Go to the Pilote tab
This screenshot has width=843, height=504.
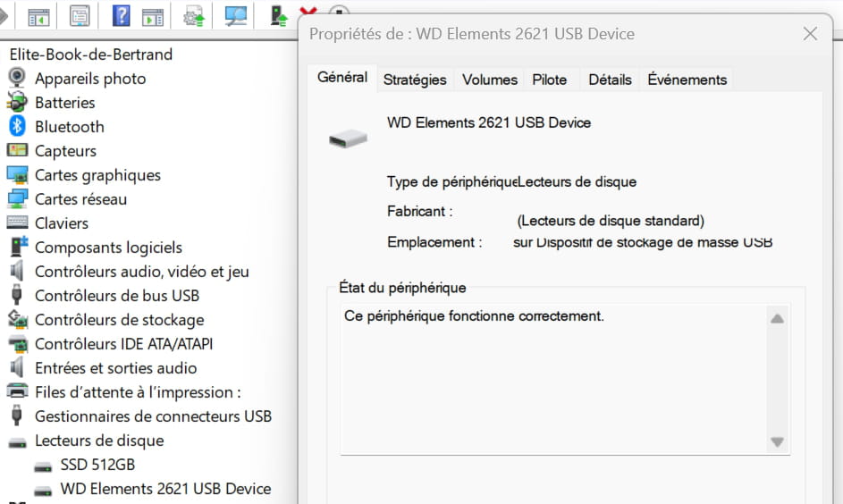pos(550,80)
